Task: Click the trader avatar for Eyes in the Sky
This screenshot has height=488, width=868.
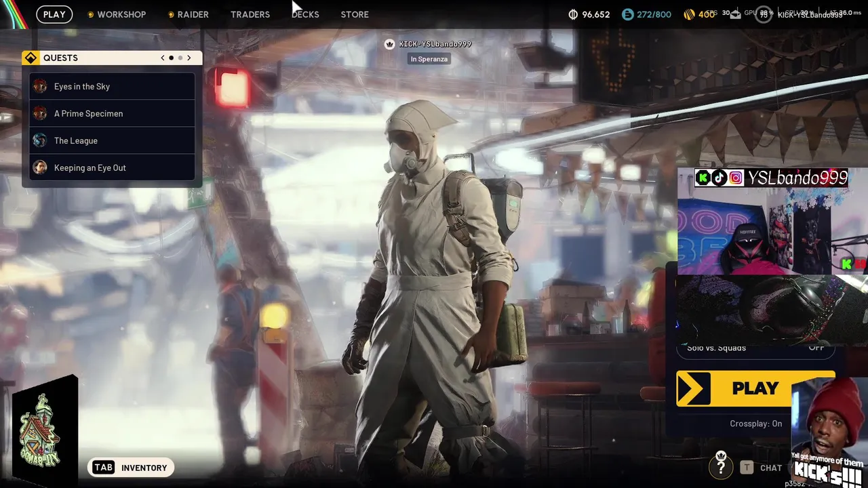Action: click(40, 86)
